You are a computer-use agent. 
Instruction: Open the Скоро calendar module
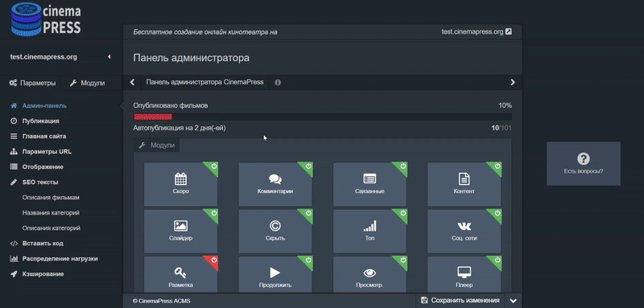(180, 184)
